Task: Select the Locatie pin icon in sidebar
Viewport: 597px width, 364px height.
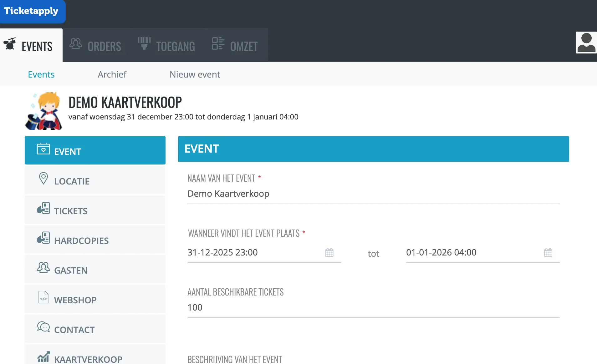Action: [44, 178]
